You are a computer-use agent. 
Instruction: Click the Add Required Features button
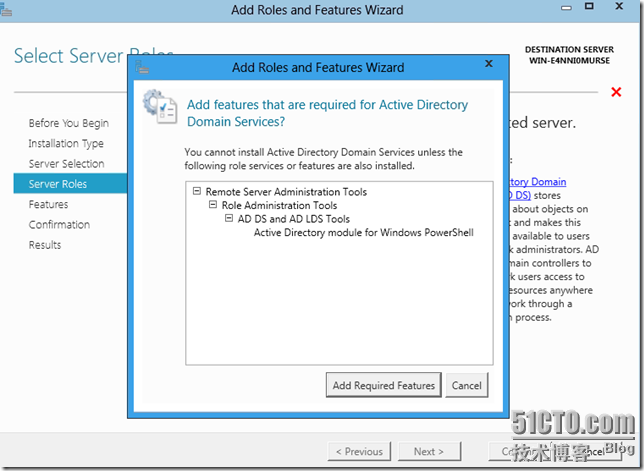click(384, 385)
